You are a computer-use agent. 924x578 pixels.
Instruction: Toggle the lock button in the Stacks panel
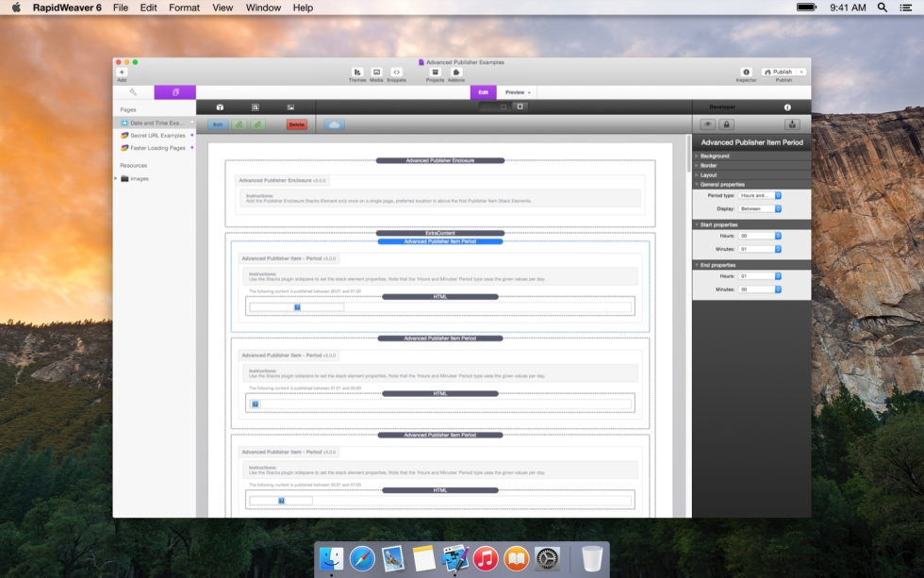[x=726, y=124]
